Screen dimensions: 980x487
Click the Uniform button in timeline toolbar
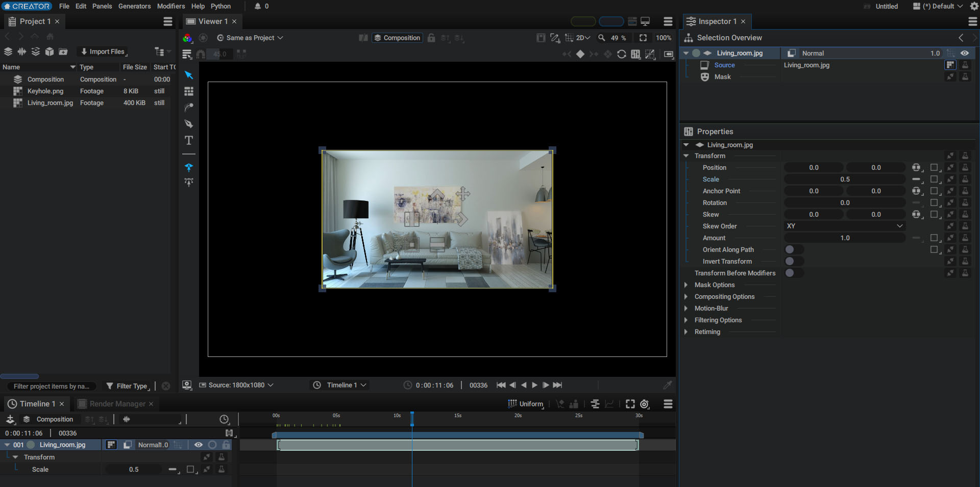(x=526, y=404)
